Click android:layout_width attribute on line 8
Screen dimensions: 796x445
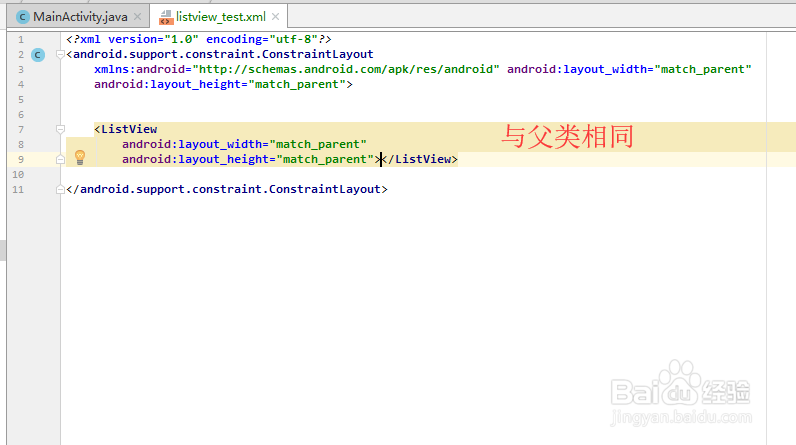pos(244,144)
